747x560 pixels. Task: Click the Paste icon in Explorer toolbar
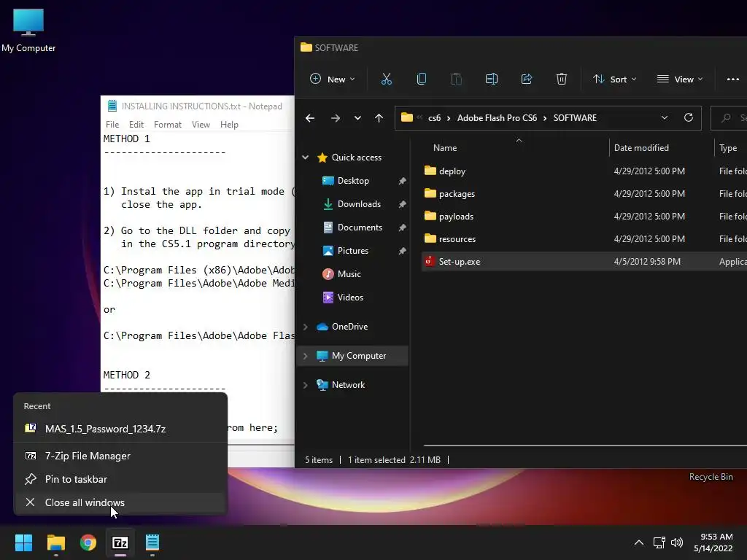click(x=457, y=79)
